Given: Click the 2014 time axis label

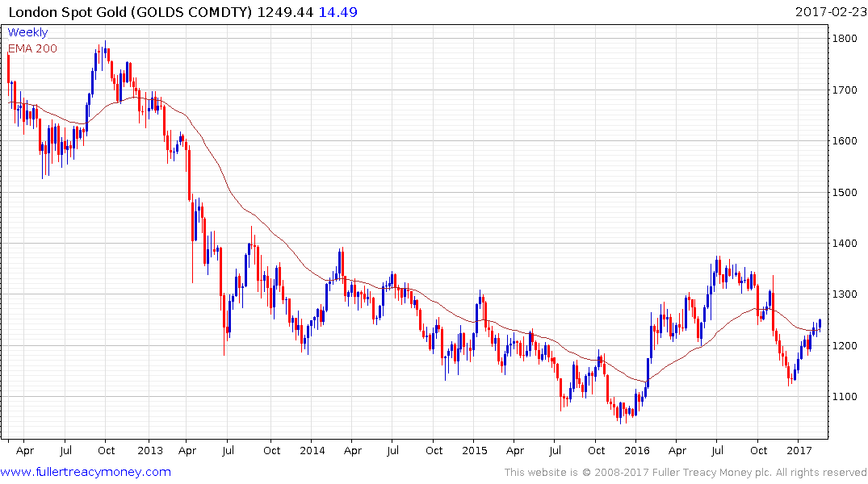Looking at the screenshot, I should pyautogui.click(x=312, y=450).
